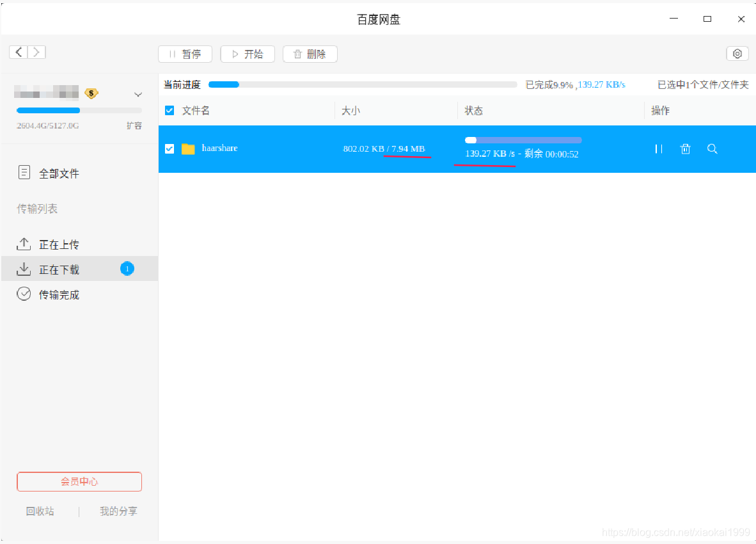Click the speed text 139.27 KB/s in progress header
Screen dimensions: 756x544
coord(601,85)
